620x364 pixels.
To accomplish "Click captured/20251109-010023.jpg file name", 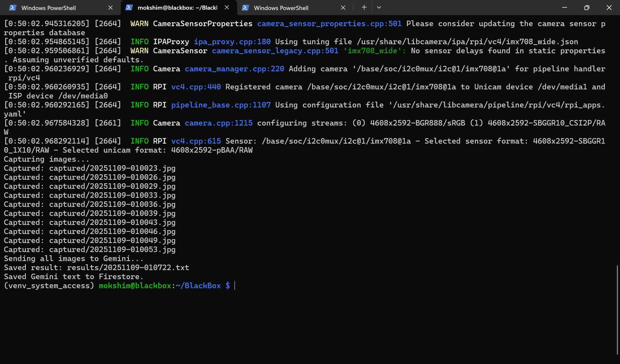I will pos(112,168).
